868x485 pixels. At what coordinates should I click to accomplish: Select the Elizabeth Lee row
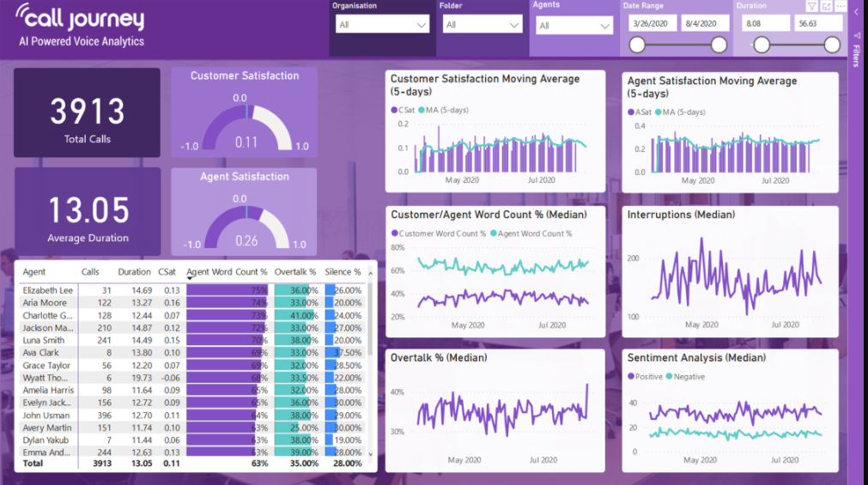point(192,290)
